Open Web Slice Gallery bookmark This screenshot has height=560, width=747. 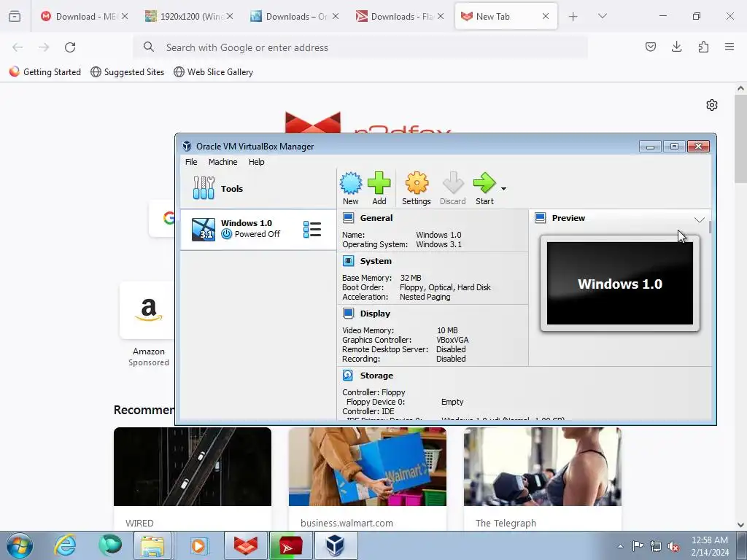tap(214, 72)
